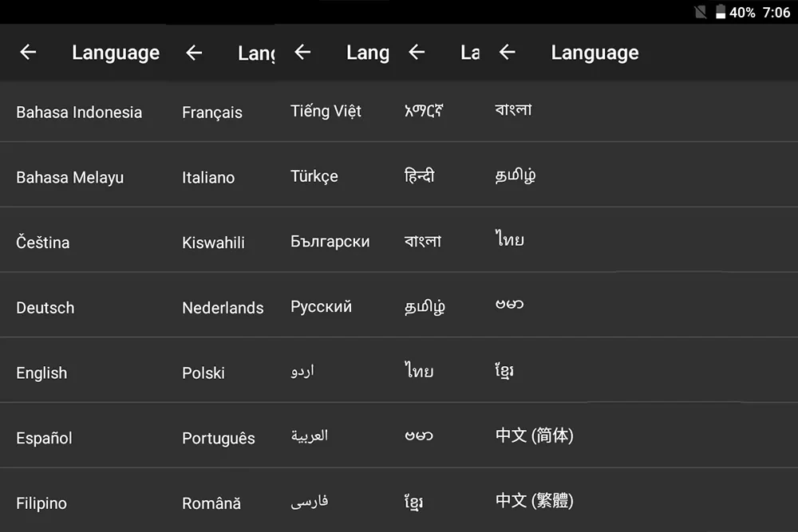The width and height of the screenshot is (798, 532).
Task: Pick Português as the language
Action: 219,438
